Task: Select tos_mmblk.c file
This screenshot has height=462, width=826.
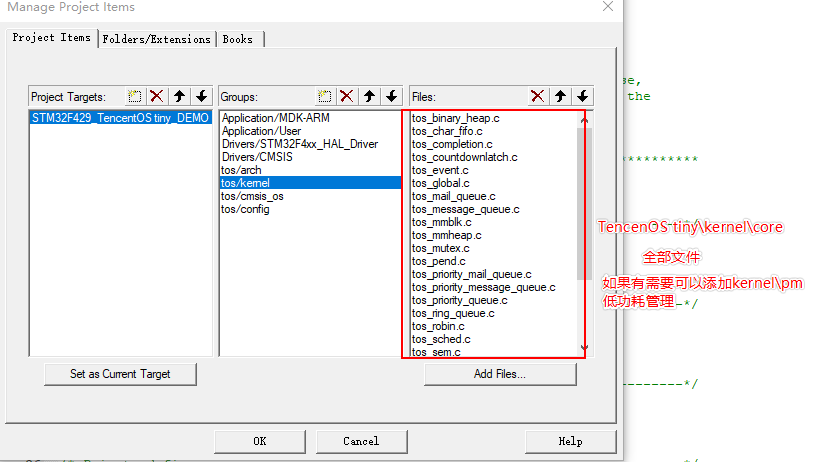Action: (441, 222)
